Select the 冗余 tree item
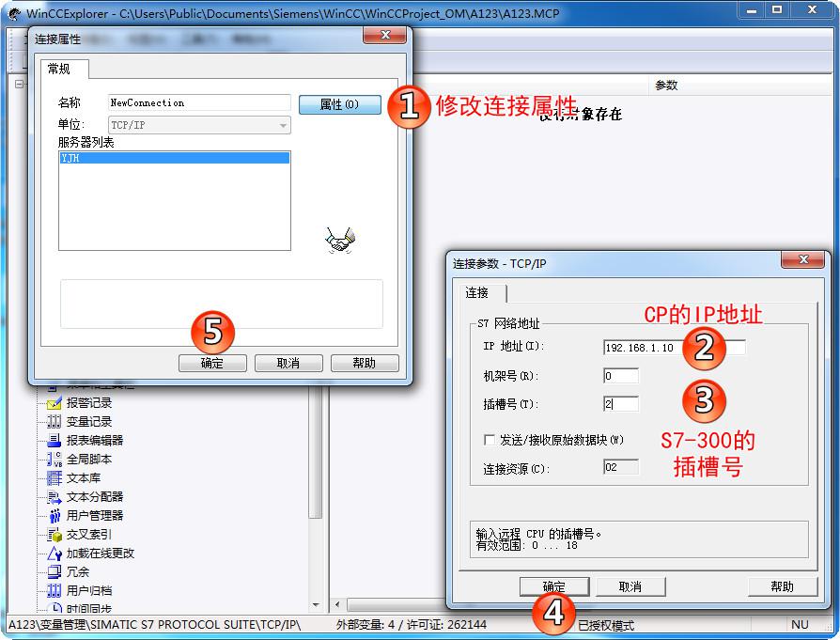The width and height of the screenshot is (840, 640). coord(78,572)
